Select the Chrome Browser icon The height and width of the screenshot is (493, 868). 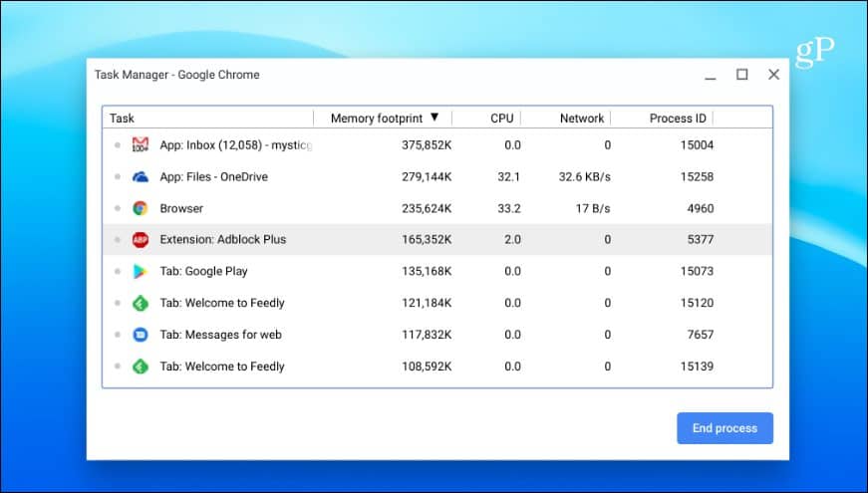tap(141, 208)
